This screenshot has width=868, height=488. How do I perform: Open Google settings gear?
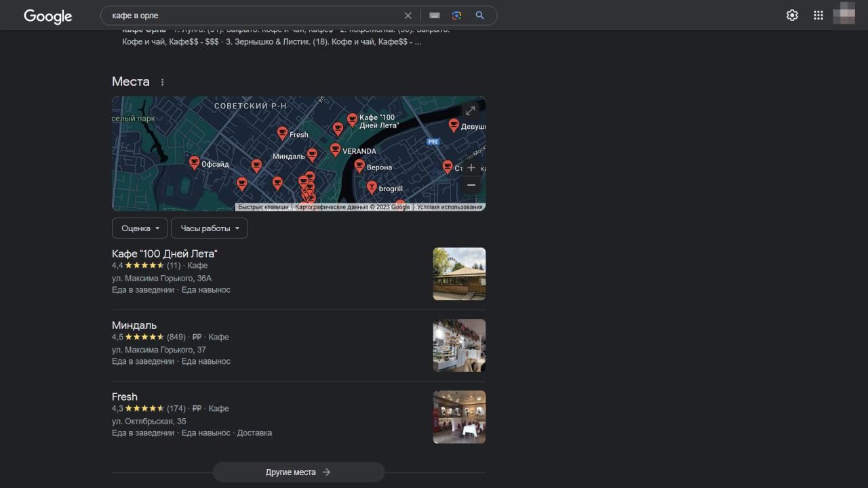pos(792,16)
